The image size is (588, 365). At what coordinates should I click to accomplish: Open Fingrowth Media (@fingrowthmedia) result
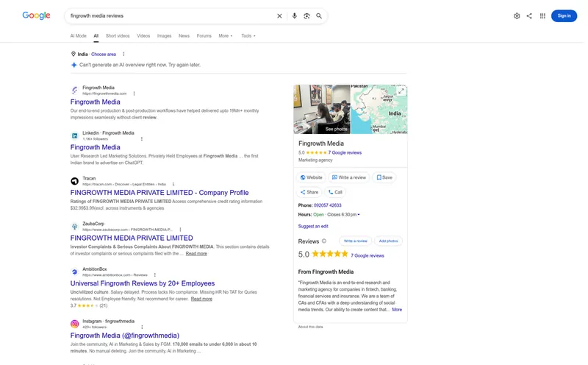[x=125, y=336]
